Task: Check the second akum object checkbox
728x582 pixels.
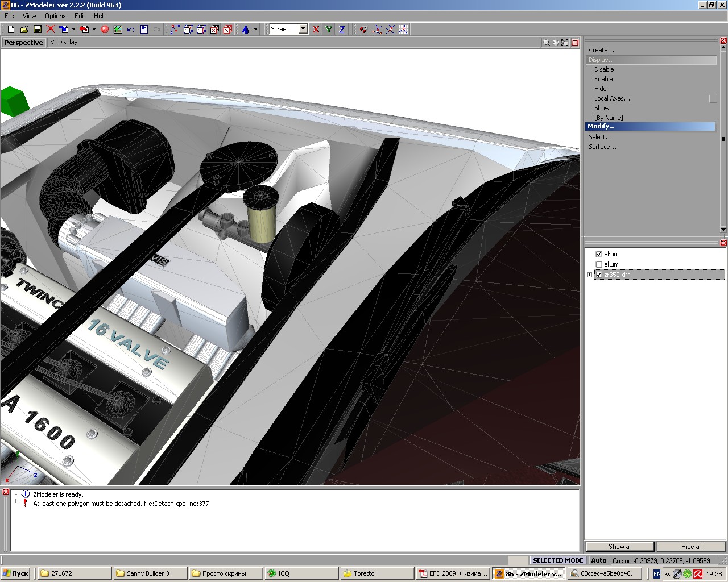Action: tap(599, 264)
